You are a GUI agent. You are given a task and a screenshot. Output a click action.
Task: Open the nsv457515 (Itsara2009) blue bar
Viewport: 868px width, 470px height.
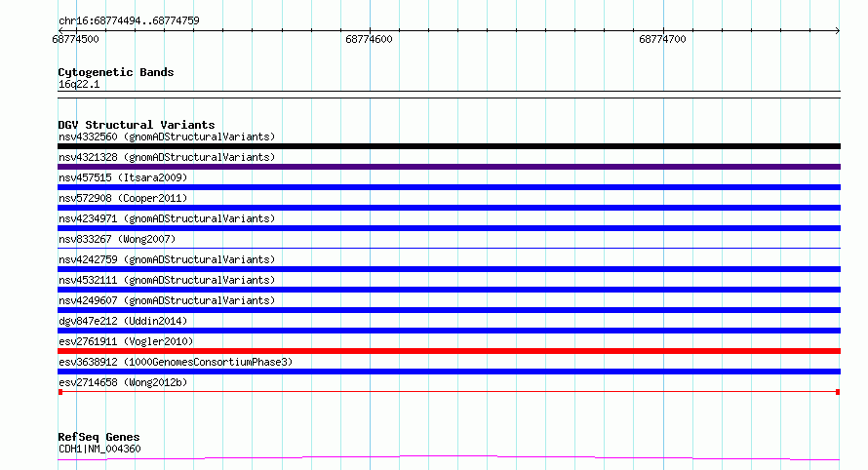(449, 187)
